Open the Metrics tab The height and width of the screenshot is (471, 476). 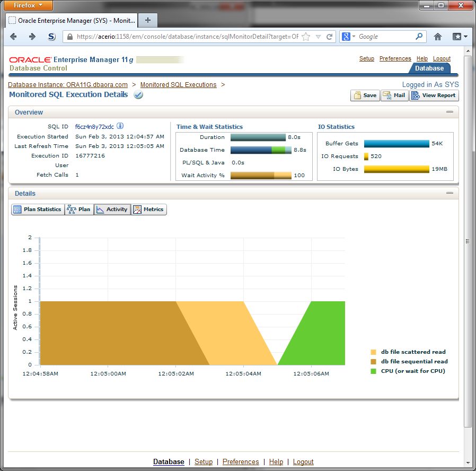tap(149, 210)
